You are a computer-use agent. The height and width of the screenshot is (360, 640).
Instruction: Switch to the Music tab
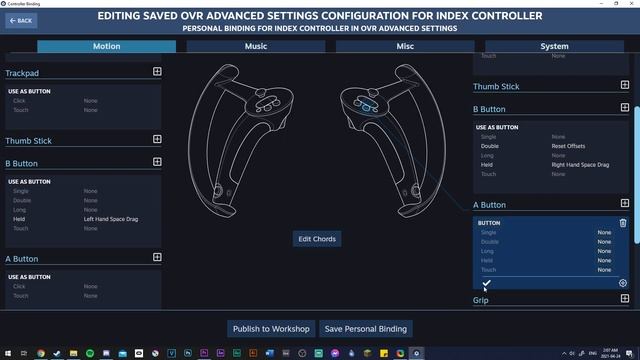point(256,46)
